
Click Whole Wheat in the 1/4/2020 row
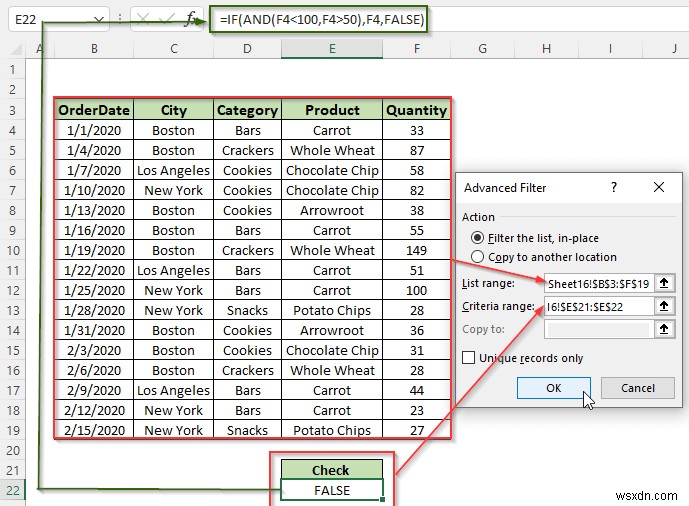[x=332, y=150]
